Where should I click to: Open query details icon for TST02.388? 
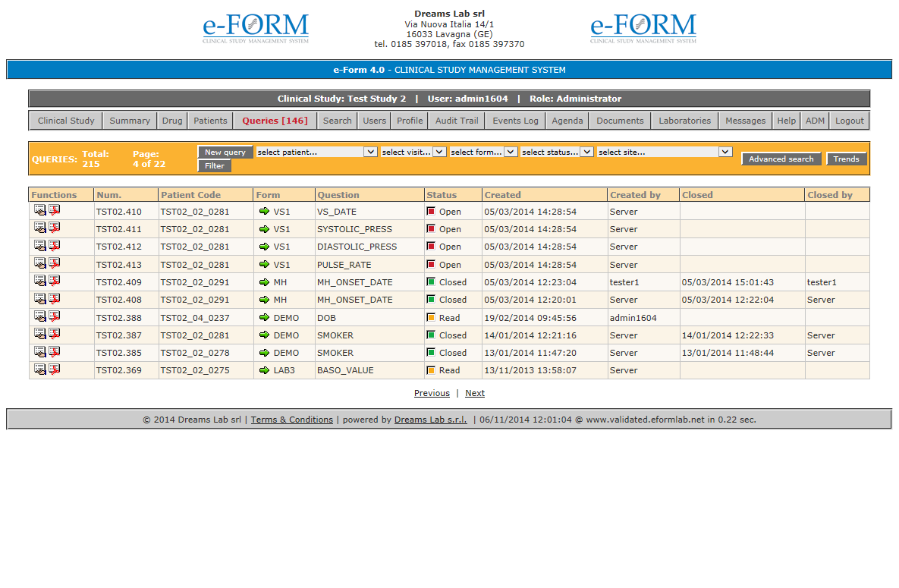[39, 316]
